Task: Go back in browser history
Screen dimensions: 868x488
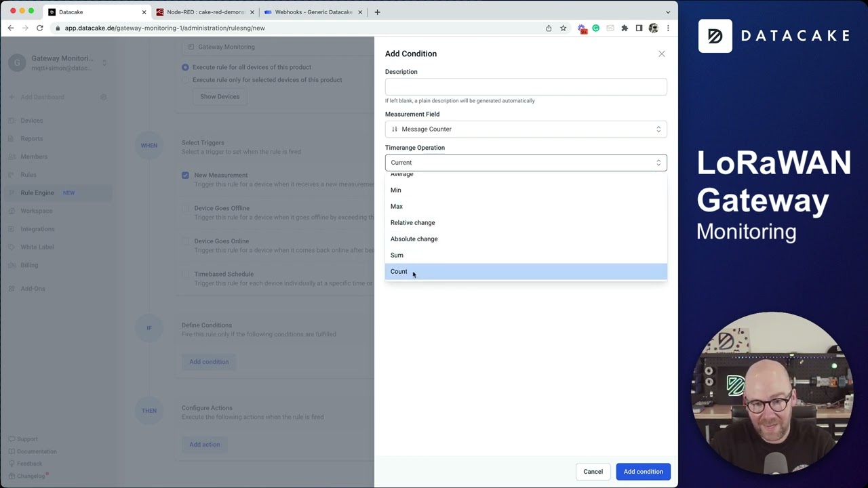Action: point(11,28)
